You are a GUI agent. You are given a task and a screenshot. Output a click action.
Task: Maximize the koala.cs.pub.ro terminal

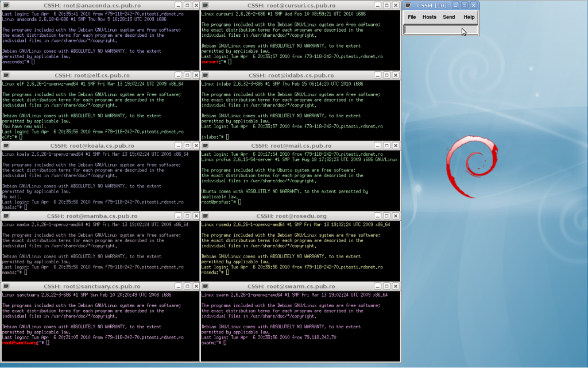point(188,145)
